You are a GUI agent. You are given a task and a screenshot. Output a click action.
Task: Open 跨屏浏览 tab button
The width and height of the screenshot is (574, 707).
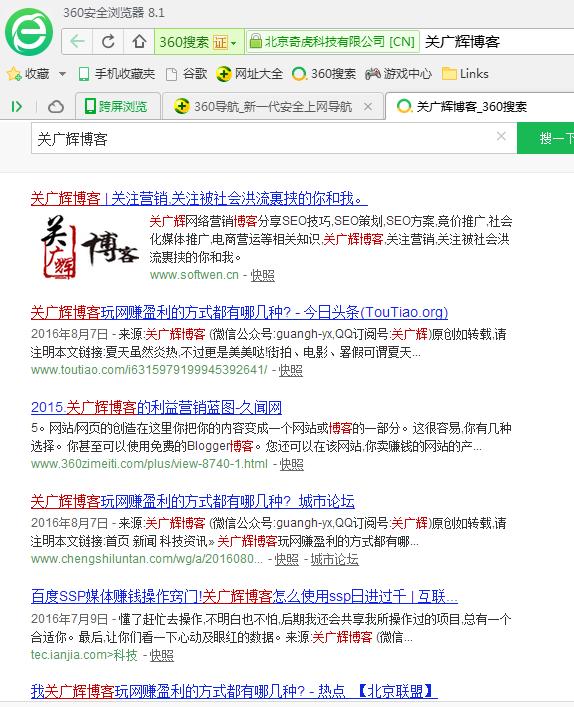pos(117,106)
